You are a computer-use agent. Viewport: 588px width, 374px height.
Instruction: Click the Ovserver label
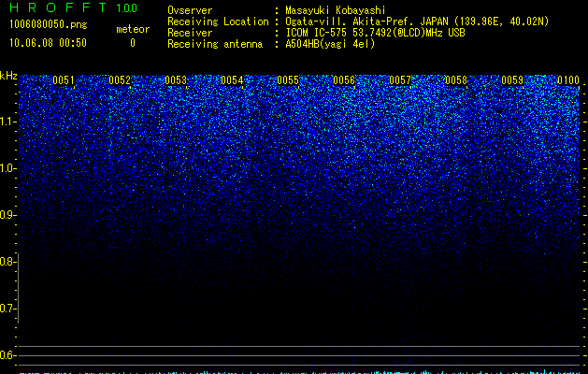[190, 10]
